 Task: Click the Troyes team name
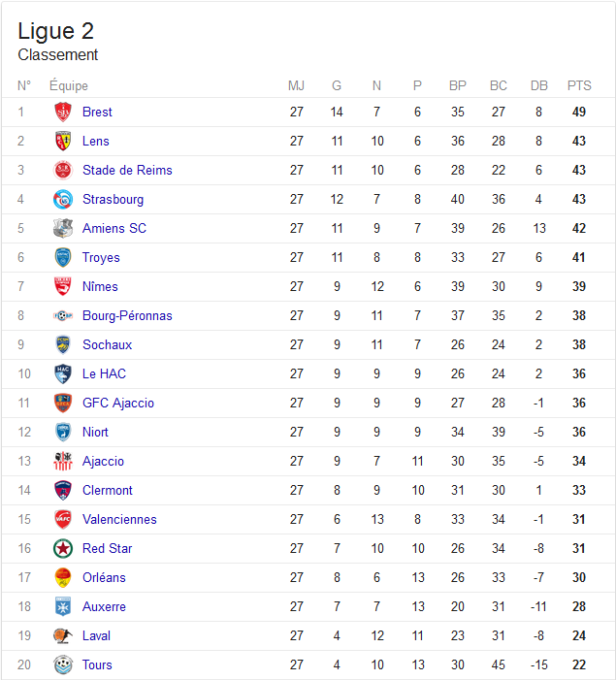(x=101, y=258)
